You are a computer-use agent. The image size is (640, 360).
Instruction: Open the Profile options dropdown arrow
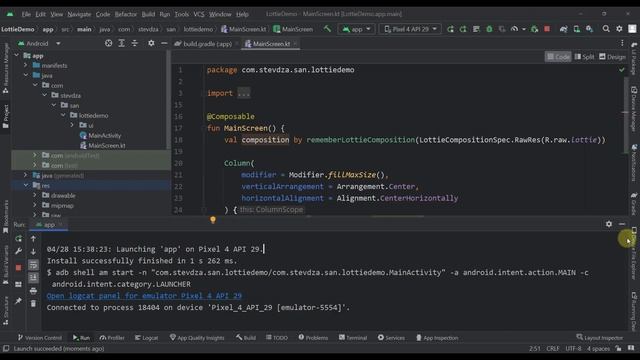tap(524, 29)
